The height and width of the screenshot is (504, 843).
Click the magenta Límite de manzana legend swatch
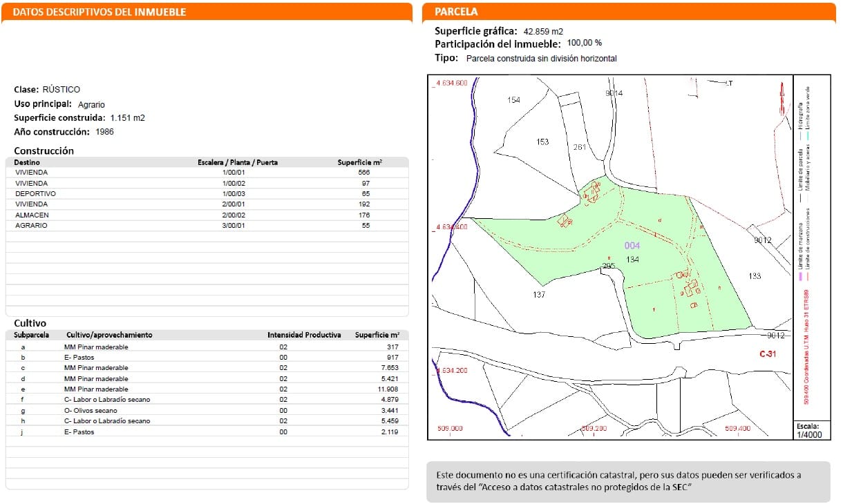click(801, 276)
